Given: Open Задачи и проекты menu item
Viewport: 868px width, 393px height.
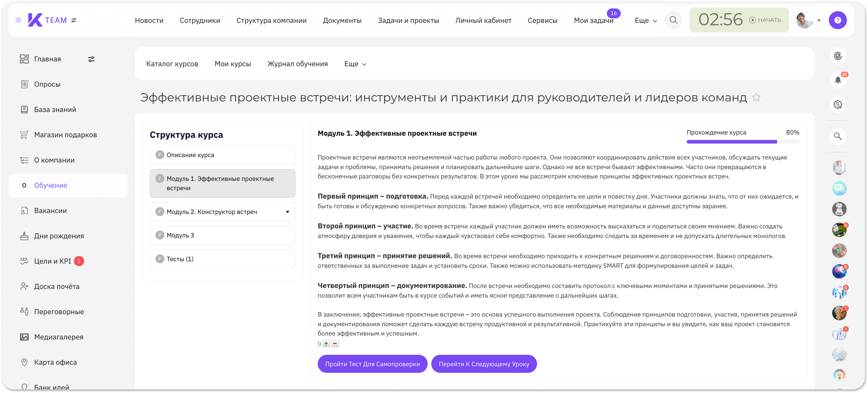Looking at the screenshot, I should point(408,21).
